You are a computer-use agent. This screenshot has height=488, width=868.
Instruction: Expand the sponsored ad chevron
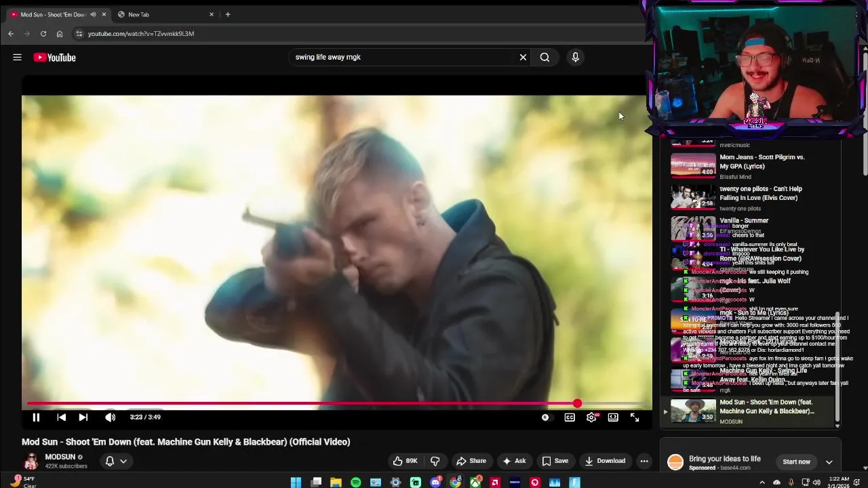[829, 462]
